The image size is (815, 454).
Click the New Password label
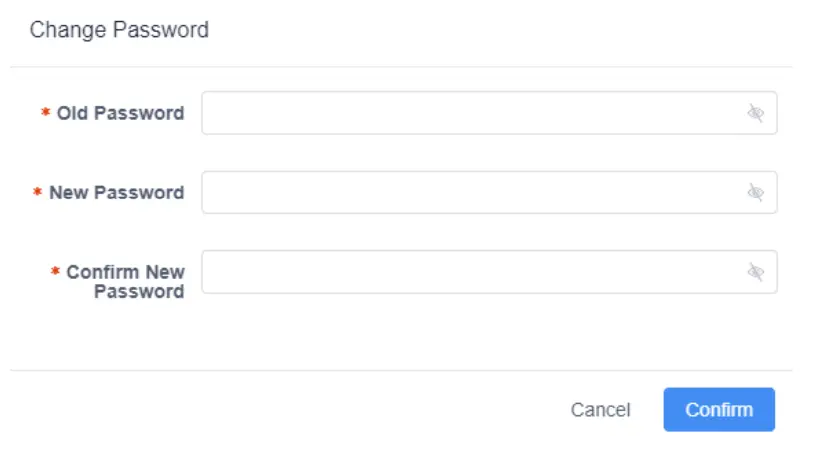[x=116, y=192]
